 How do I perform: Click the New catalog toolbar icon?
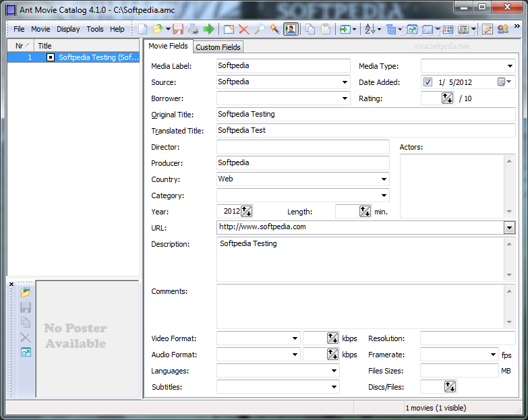coord(143,29)
